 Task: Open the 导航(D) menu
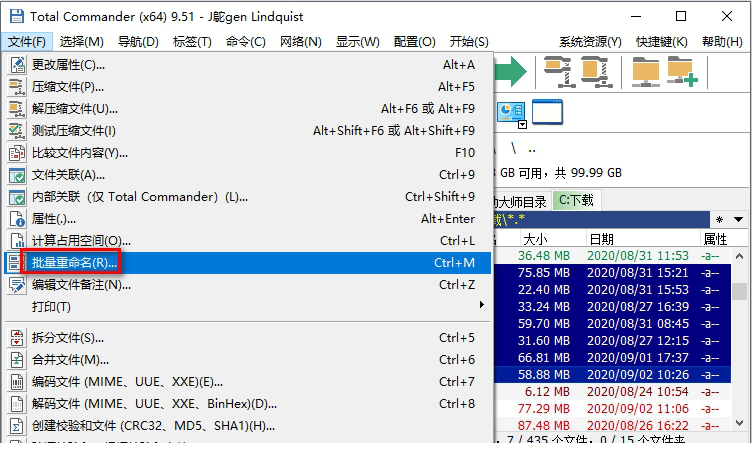pos(138,42)
